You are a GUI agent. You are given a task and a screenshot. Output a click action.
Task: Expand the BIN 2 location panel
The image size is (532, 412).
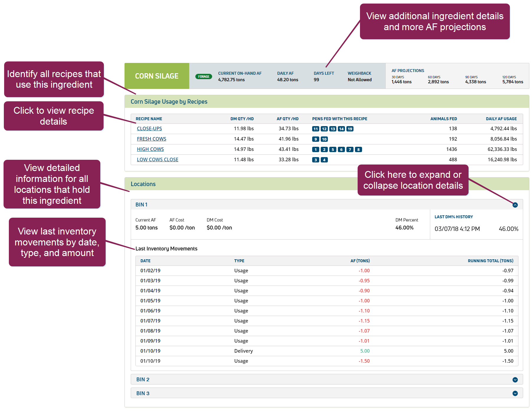515,380
